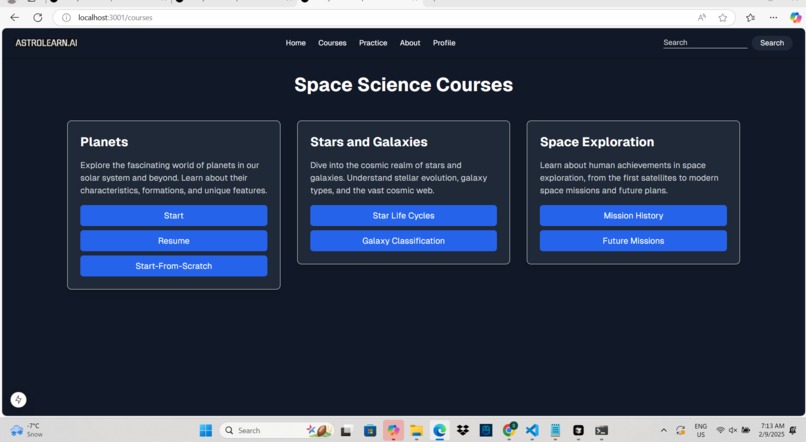The width and height of the screenshot is (806, 442).
Task: Open About in navigation bar
Action: tap(410, 43)
